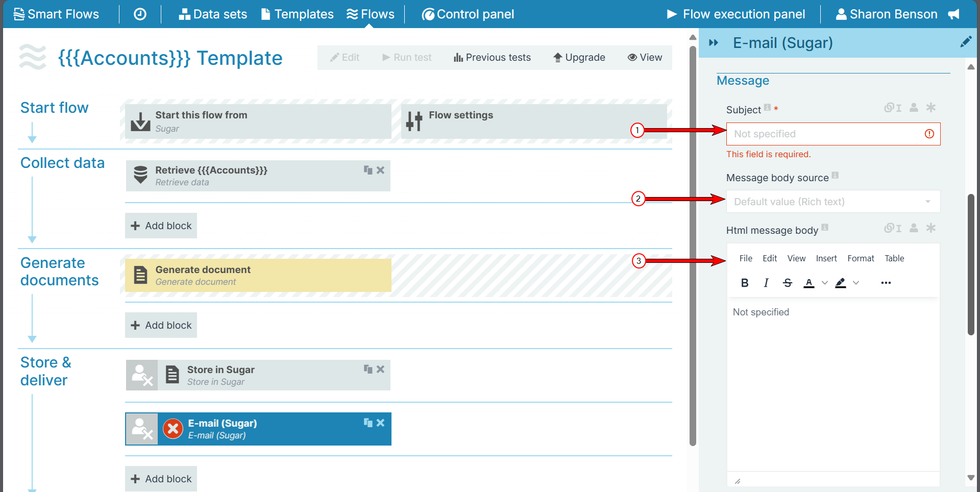Open Flow execution panel
This screenshot has height=492, width=980.
(x=736, y=14)
